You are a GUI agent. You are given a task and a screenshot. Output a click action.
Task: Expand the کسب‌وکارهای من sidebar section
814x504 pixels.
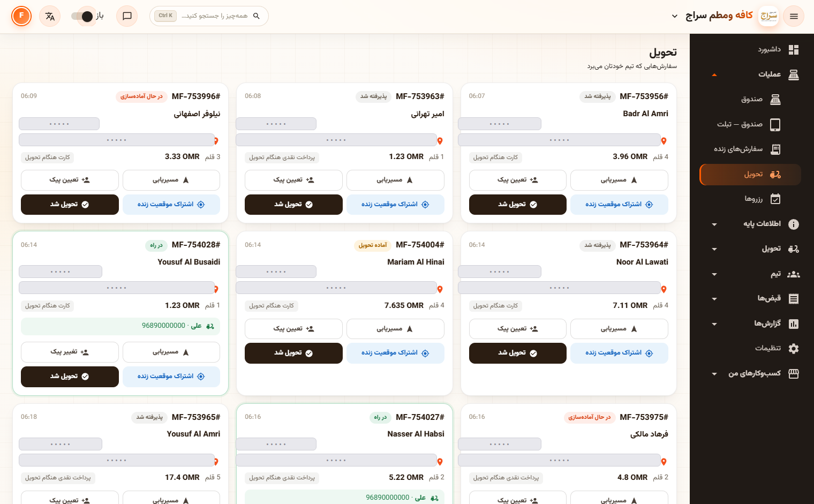click(x=750, y=373)
